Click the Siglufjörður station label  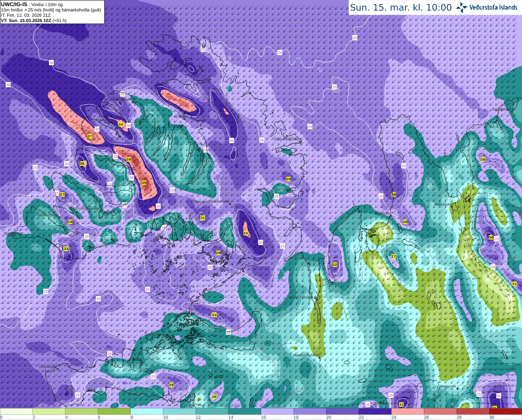pyautogui.click(x=501, y=109)
